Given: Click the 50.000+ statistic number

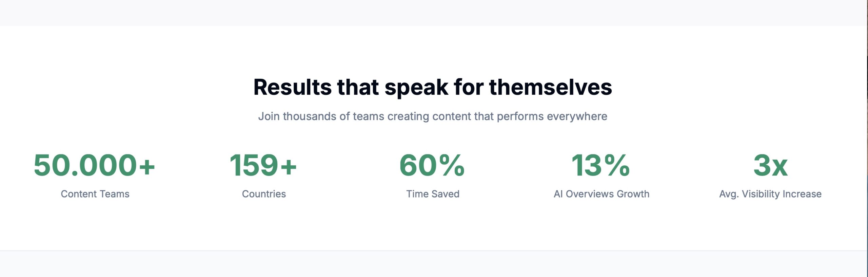Looking at the screenshot, I should coord(94,165).
